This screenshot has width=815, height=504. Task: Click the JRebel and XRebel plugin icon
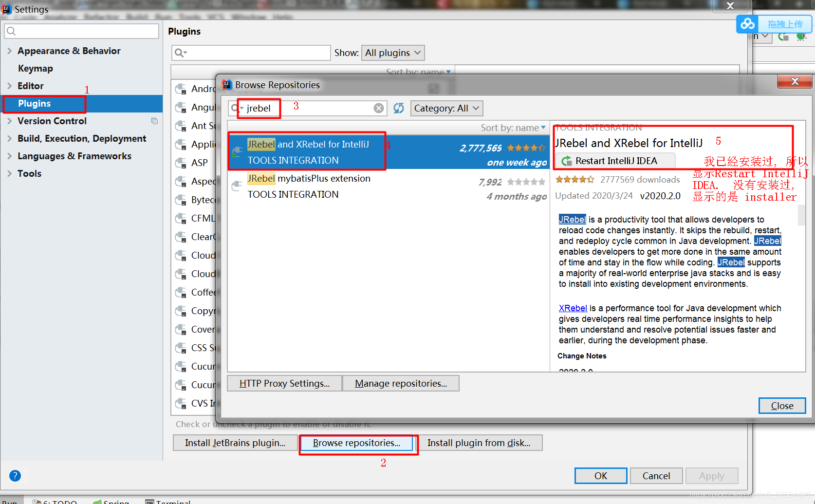(x=237, y=152)
